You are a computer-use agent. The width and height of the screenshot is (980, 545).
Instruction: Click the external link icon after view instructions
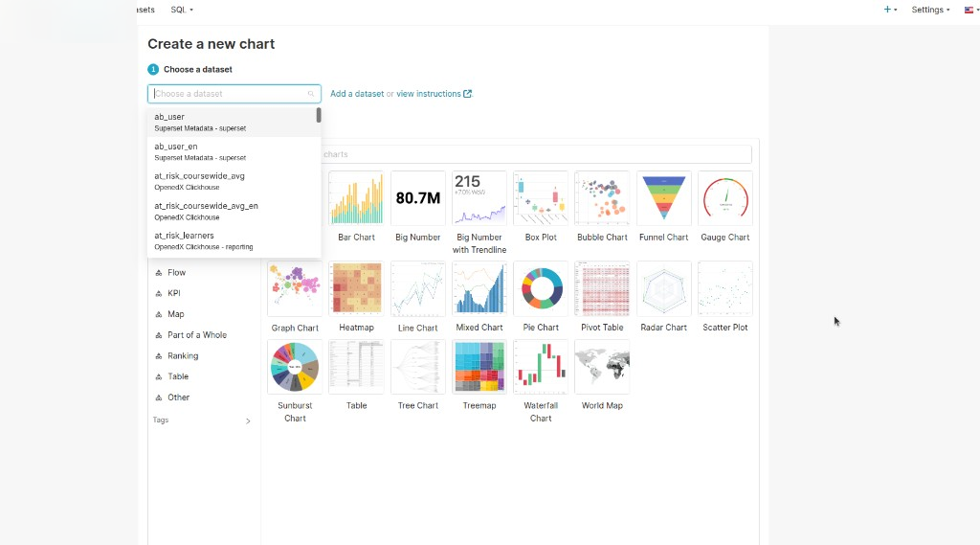tap(467, 94)
